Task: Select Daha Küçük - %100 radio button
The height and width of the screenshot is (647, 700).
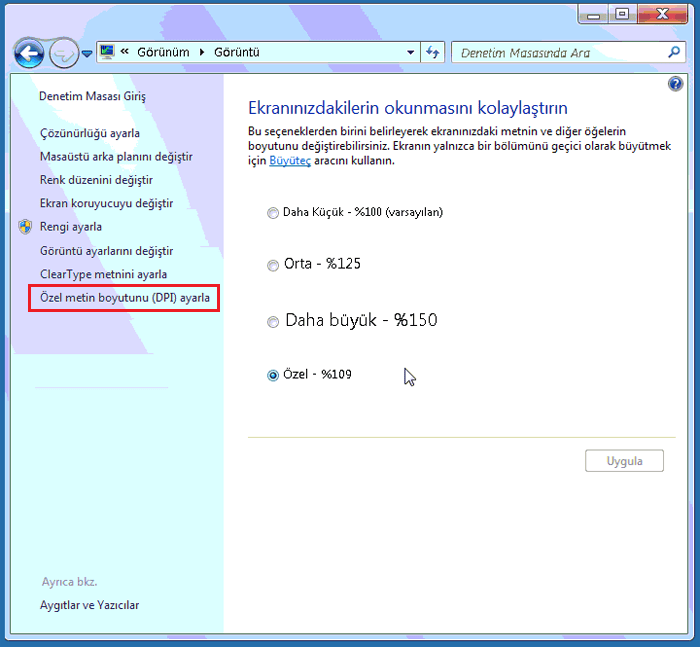Action: [273, 213]
